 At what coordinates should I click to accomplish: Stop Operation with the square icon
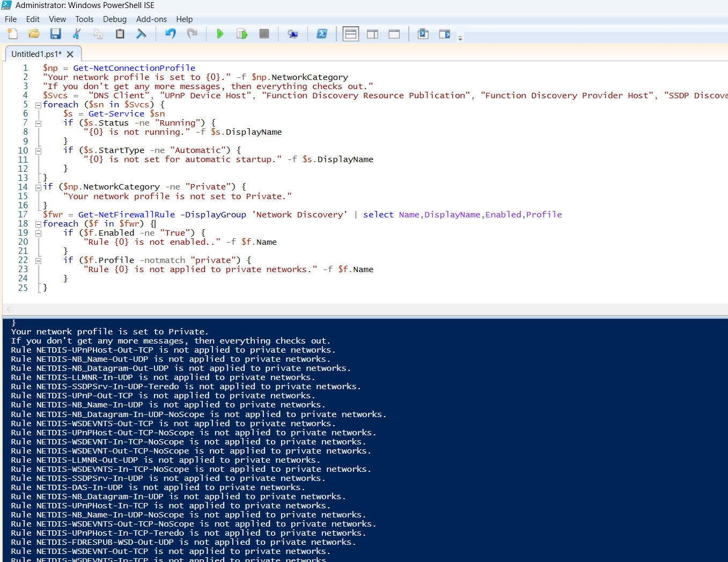[264, 34]
